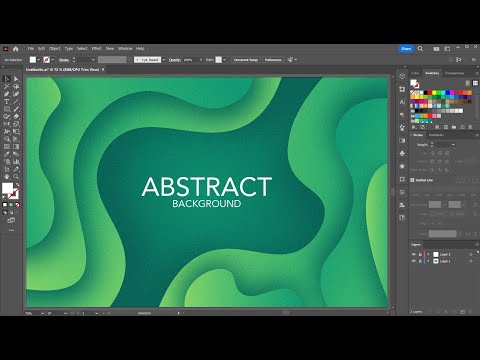Check the Dashed Line checkbox
The width and height of the screenshot is (480, 360).
click(x=412, y=180)
